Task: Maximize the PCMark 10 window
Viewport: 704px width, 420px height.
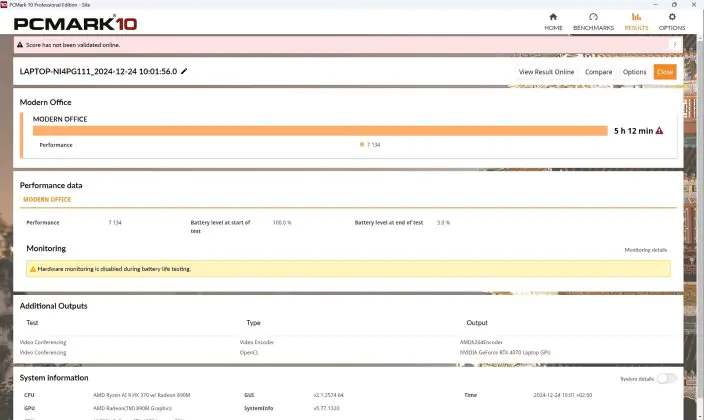Action: 674,4
